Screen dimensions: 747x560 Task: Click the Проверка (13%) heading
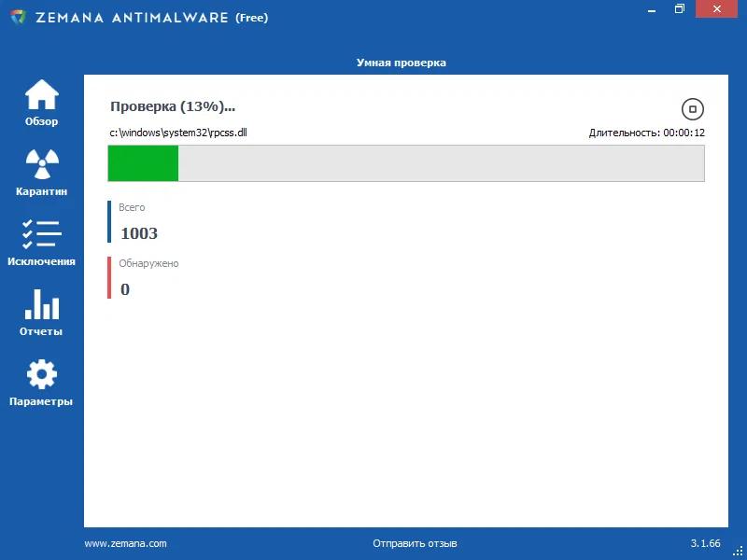pos(173,106)
